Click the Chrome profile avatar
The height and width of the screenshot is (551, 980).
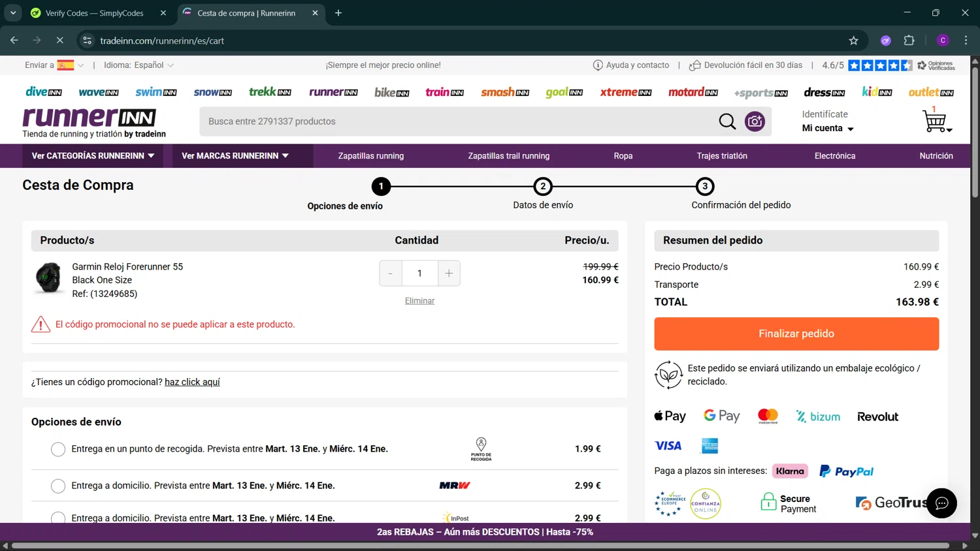943,40
